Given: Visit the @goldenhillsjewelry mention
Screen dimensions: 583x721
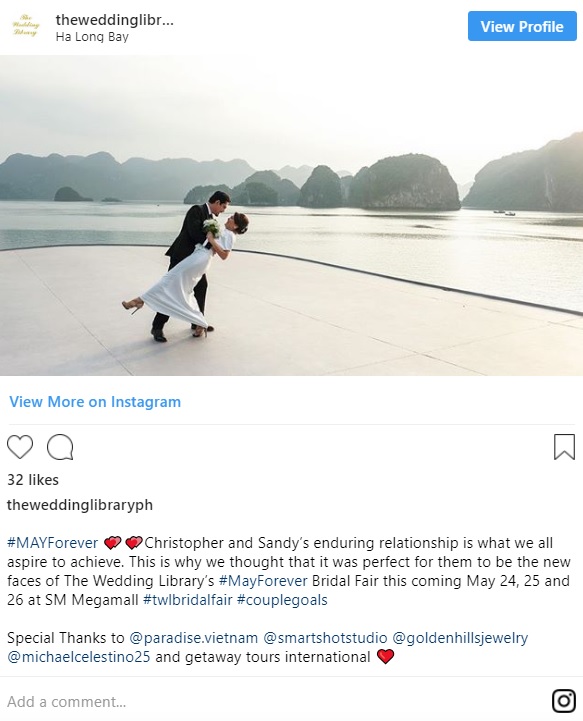Looking at the screenshot, I should (x=460, y=638).
